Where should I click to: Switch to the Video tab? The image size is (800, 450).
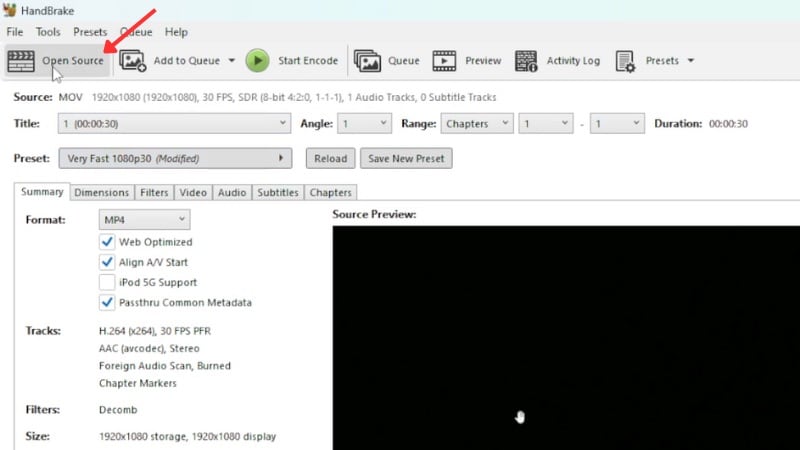click(193, 192)
